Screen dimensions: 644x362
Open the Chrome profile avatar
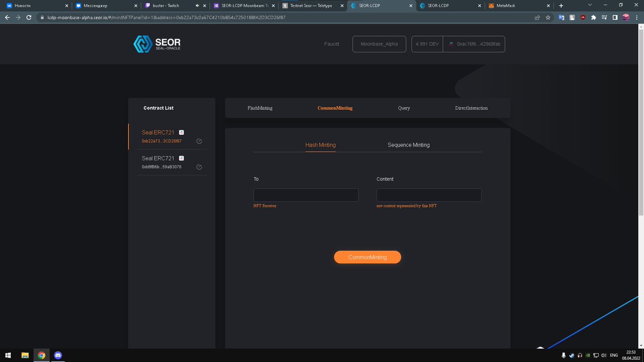626,17
